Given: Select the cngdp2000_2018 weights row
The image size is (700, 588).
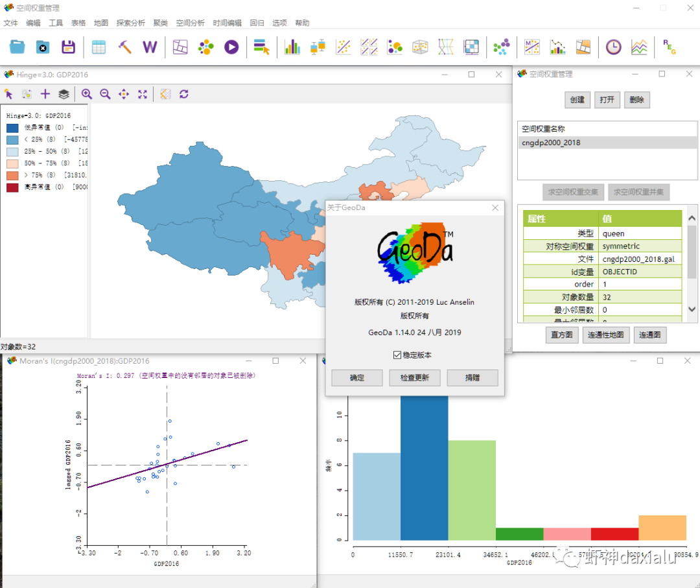Looking at the screenshot, I should 607,143.
